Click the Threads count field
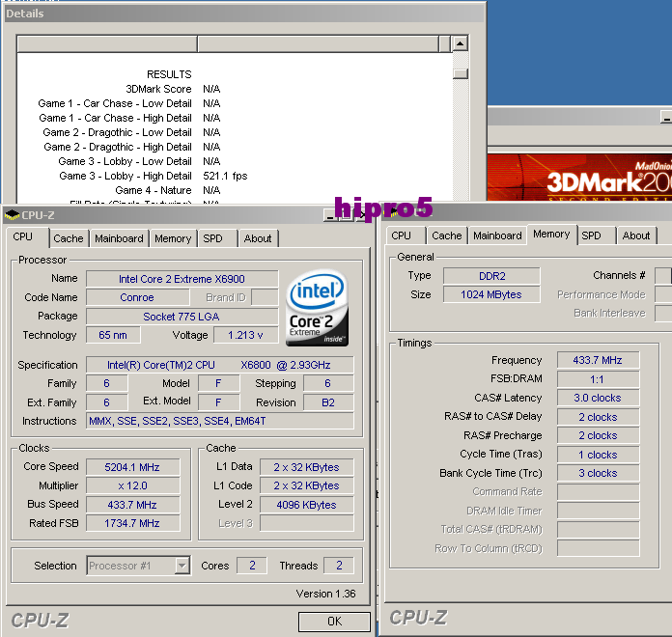 point(339,566)
